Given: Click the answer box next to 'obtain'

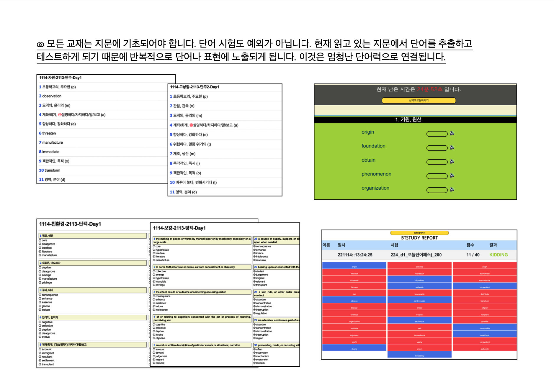Looking at the screenshot, I should click(437, 162).
